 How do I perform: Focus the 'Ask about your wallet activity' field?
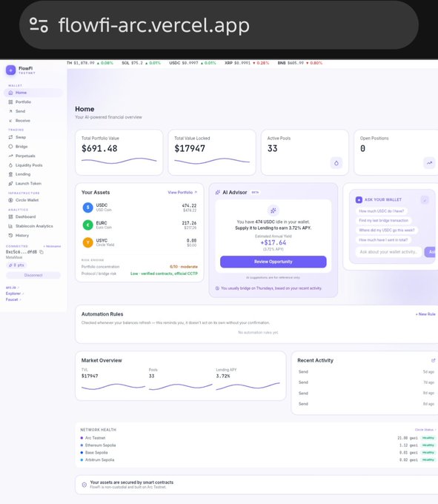388,252
